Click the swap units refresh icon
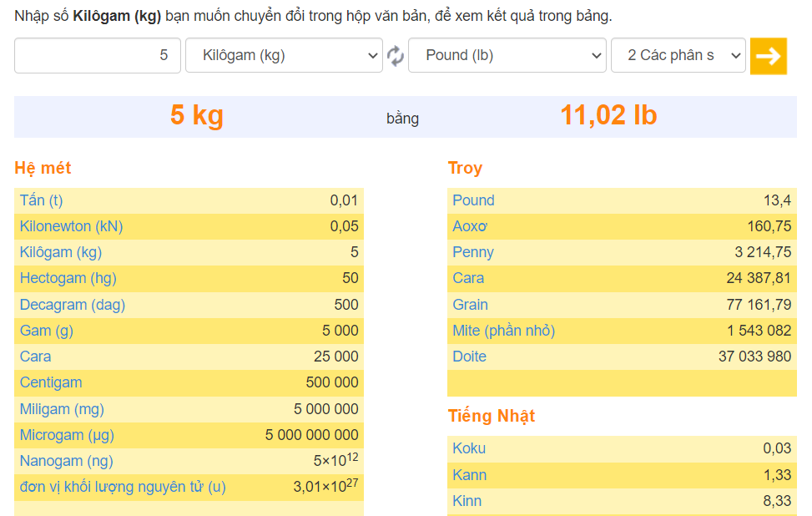The width and height of the screenshot is (812, 516). click(x=395, y=56)
